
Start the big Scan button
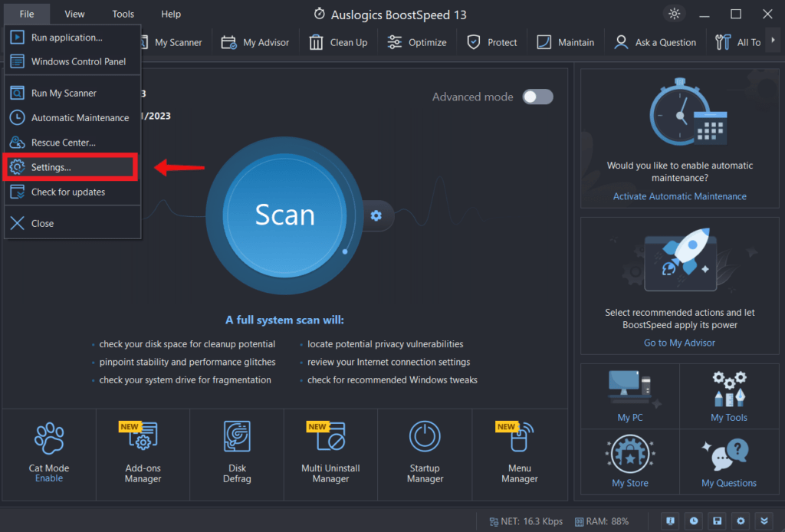[284, 215]
